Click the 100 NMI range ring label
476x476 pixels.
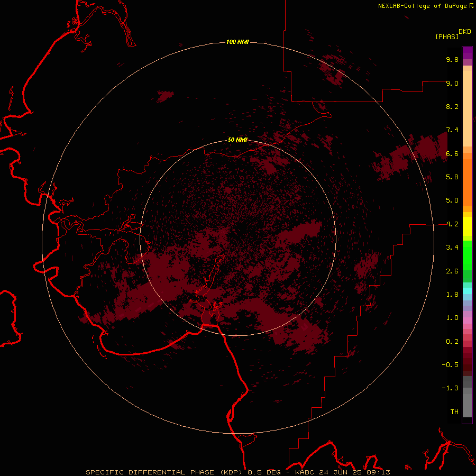[237, 42]
